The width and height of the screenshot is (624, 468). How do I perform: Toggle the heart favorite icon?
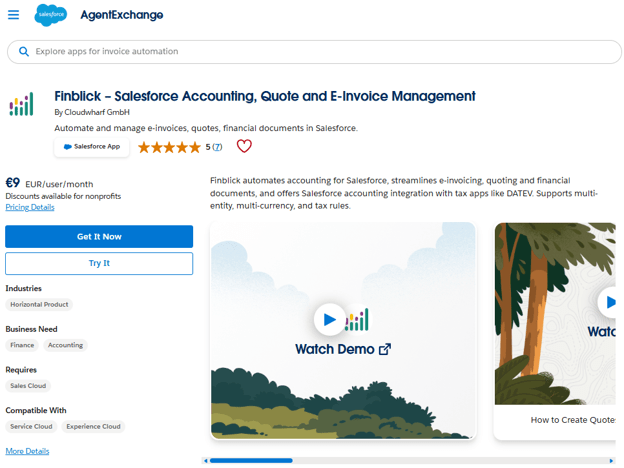pyautogui.click(x=244, y=146)
